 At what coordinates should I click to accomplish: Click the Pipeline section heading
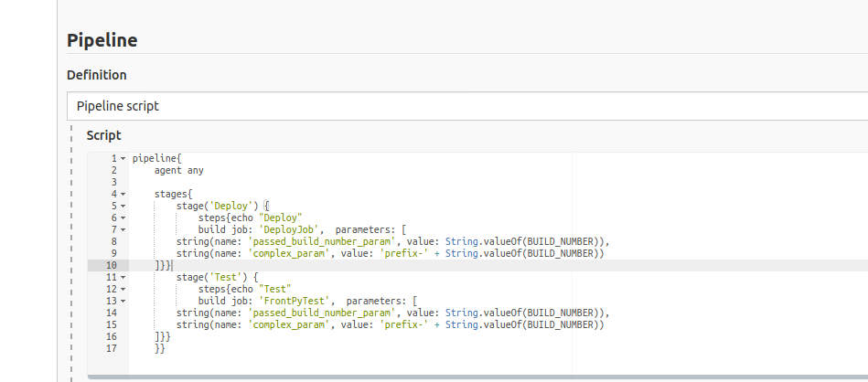(x=102, y=40)
